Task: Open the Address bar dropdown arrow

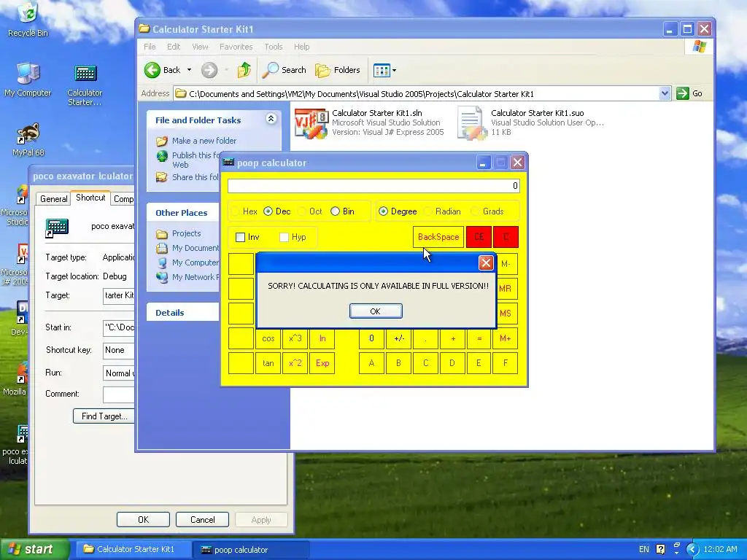Action: tap(665, 93)
